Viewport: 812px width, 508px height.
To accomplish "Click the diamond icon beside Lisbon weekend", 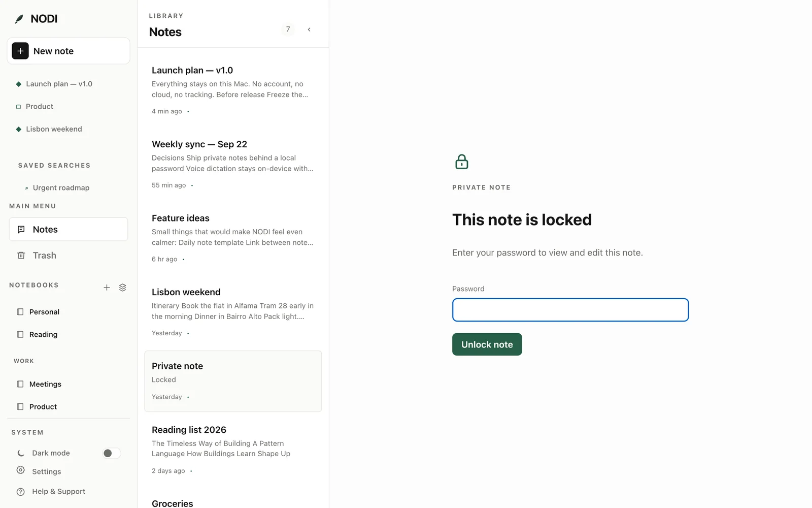I will tap(19, 129).
